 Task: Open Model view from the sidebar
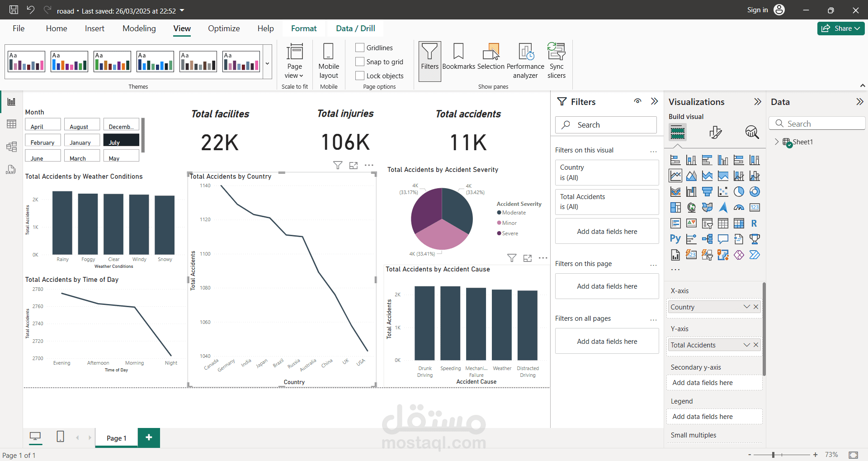11,147
